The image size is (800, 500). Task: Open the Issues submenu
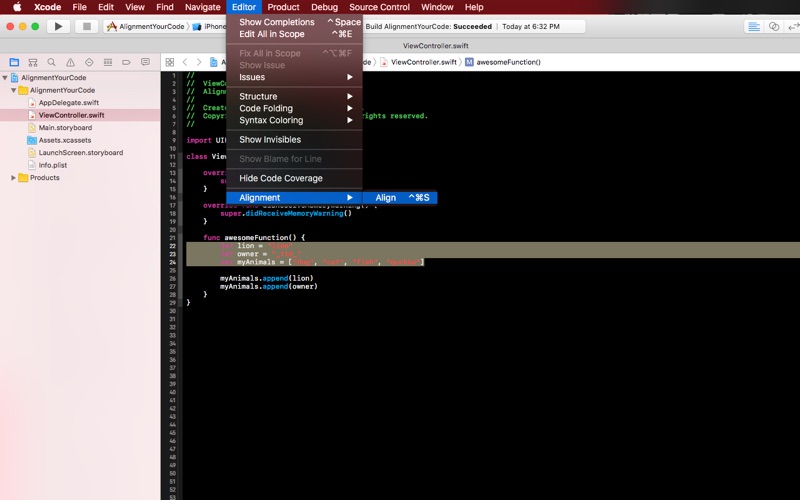294,77
